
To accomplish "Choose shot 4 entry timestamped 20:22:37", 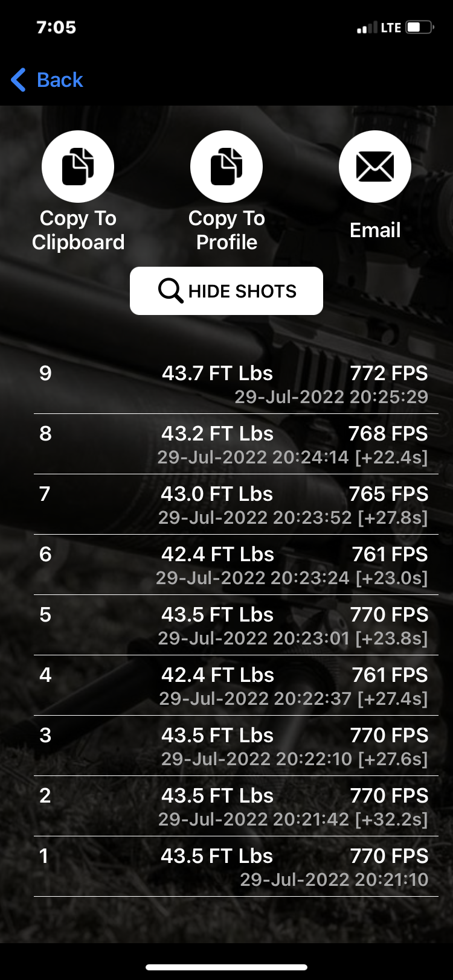I will 236,686.
